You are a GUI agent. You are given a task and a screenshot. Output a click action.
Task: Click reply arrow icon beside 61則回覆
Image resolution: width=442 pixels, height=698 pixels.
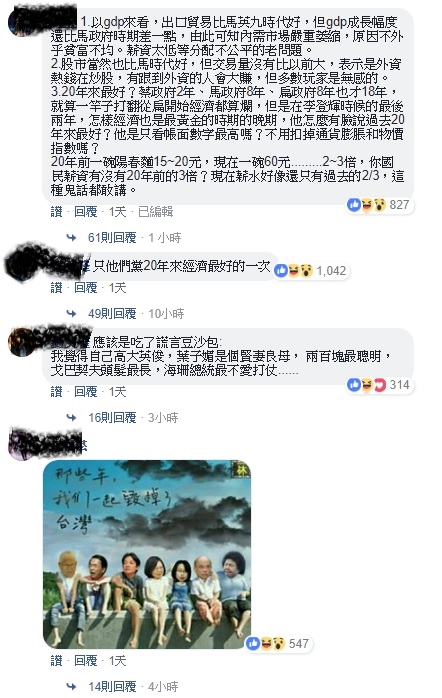pos(71,238)
